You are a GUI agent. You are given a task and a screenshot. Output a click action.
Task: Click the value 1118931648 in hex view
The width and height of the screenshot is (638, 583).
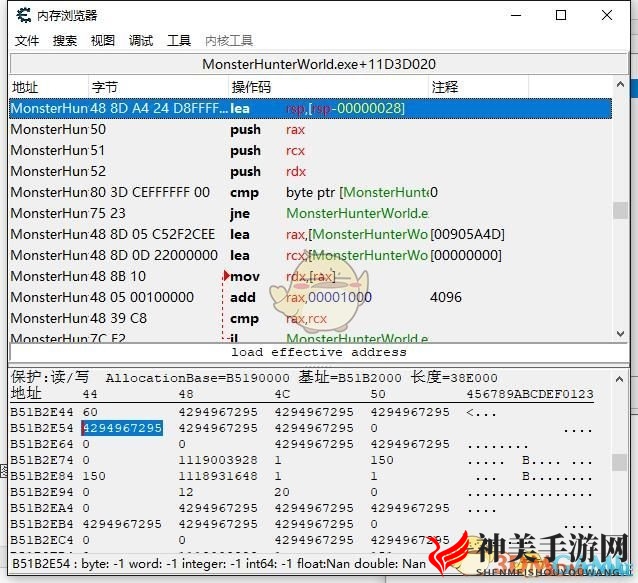click(218, 476)
